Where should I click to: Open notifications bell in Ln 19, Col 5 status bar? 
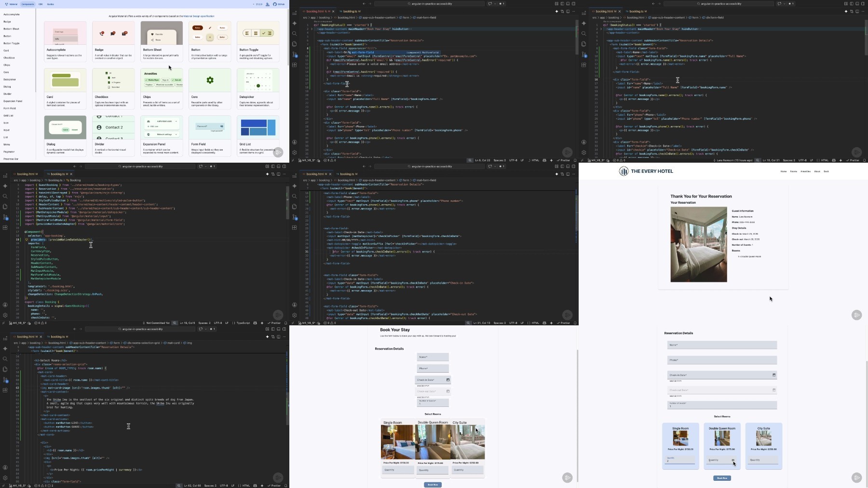(285, 323)
